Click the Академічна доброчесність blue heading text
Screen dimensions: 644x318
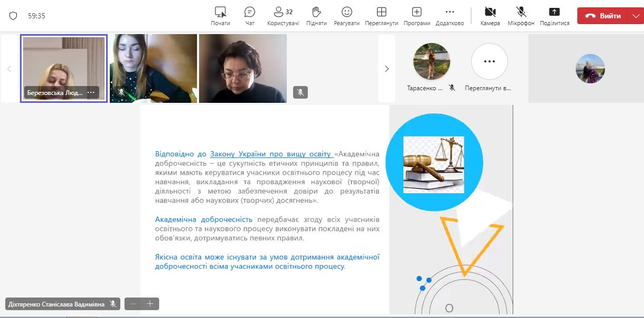pyautogui.click(x=204, y=219)
